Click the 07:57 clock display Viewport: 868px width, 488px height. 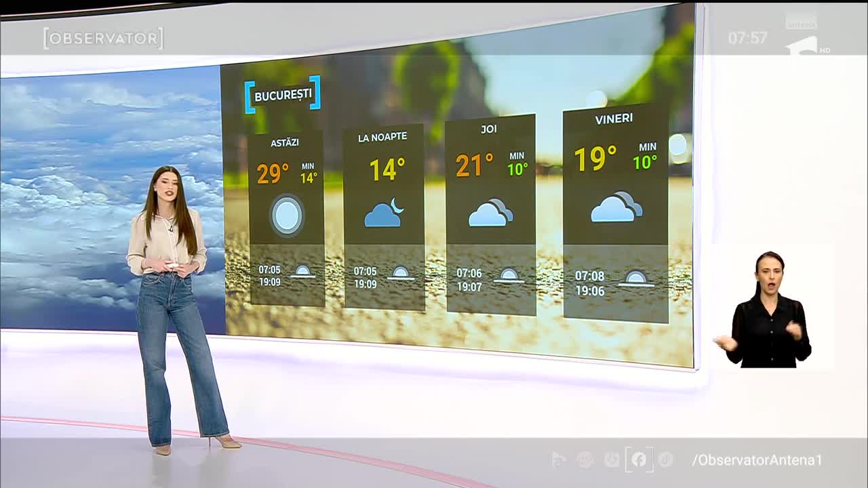coord(747,39)
